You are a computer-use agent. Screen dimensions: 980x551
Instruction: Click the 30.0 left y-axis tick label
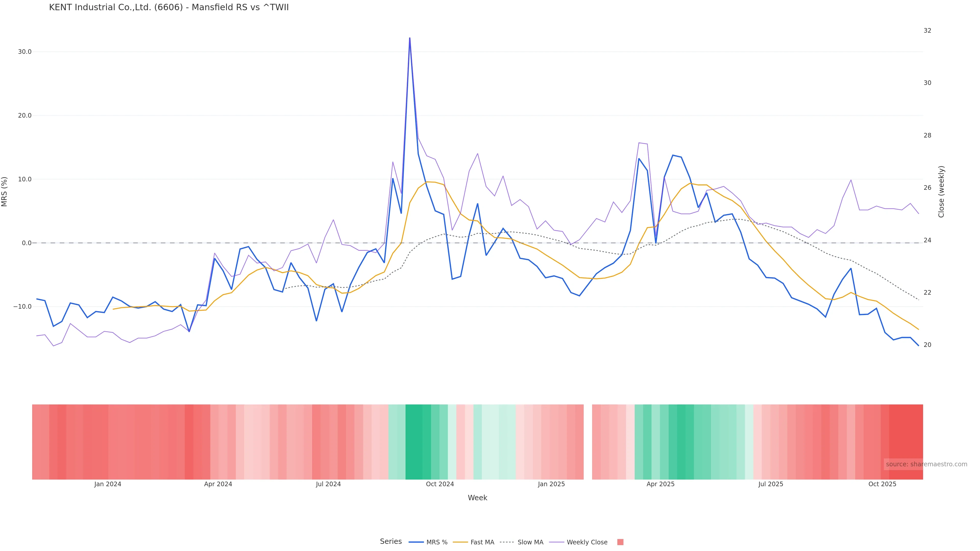pos(24,52)
